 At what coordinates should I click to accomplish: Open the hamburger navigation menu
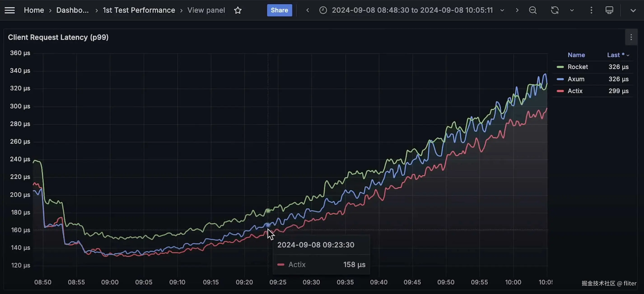9,10
